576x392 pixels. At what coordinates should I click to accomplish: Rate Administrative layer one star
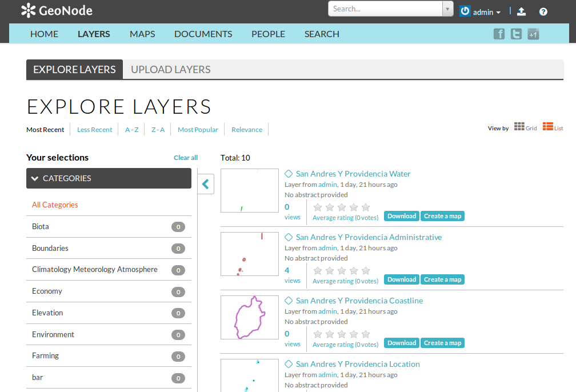[x=318, y=271]
